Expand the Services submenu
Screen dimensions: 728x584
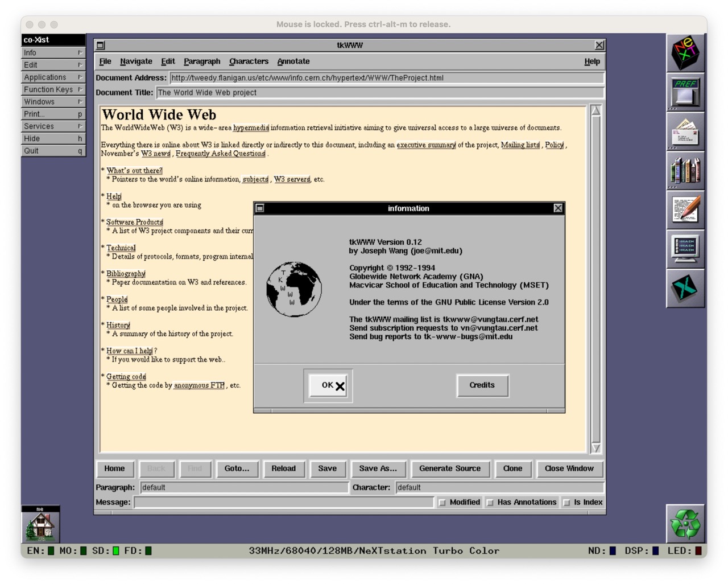click(53, 126)
